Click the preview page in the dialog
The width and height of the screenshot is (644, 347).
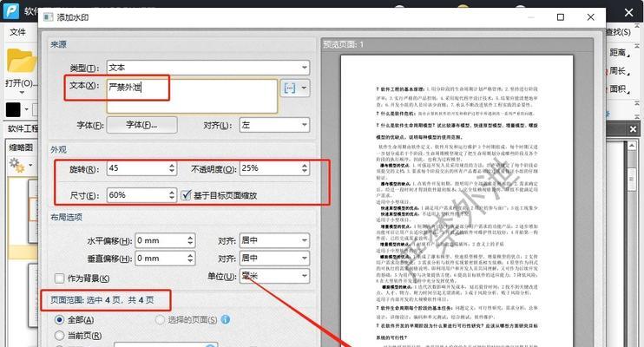[457, 201]
